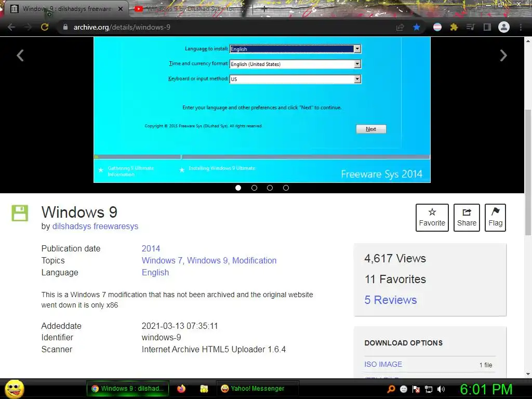Click scrollbar down arrow
532x399 pixels.
pyautogui.click(x=528, y=374)
